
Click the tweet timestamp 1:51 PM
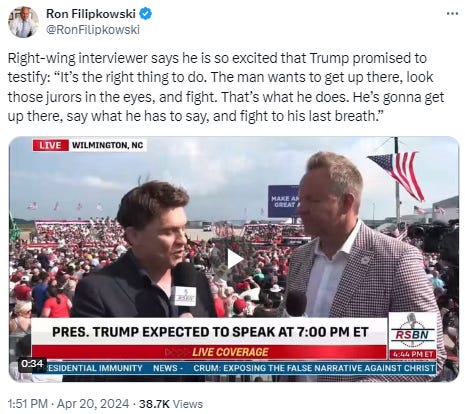coord(28,404)
